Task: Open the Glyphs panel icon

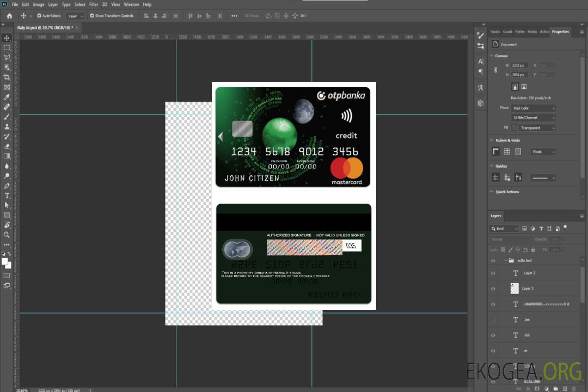Action: click(x=480, y=88)
